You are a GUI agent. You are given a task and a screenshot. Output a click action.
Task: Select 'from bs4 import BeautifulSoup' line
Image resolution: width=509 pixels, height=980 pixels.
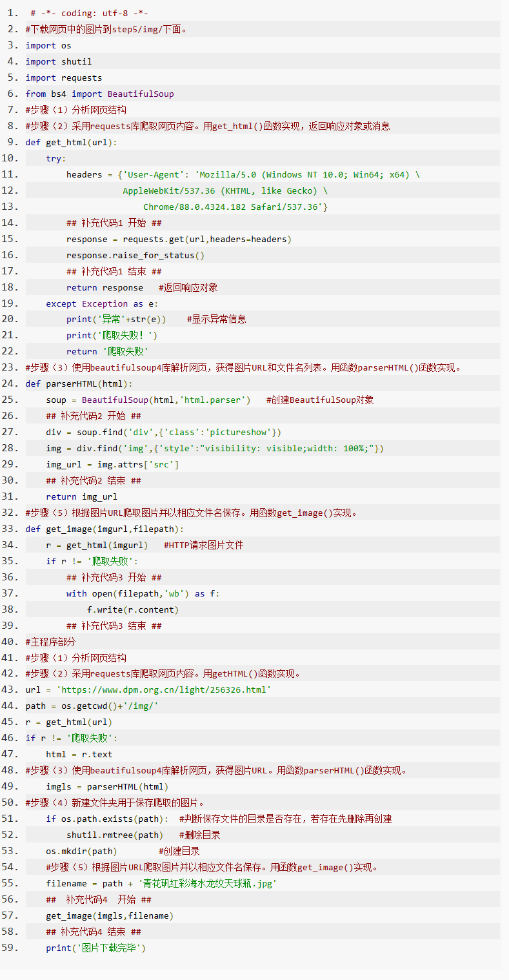100,94
